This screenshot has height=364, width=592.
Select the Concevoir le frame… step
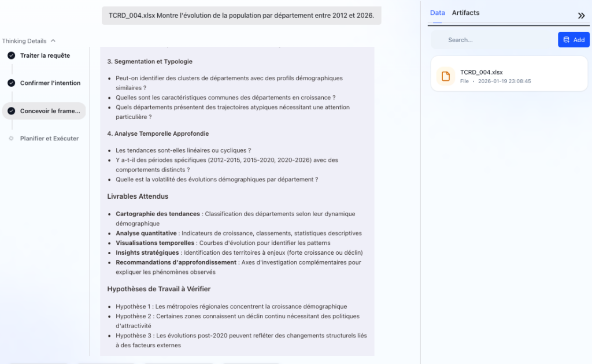pos(50,111)
